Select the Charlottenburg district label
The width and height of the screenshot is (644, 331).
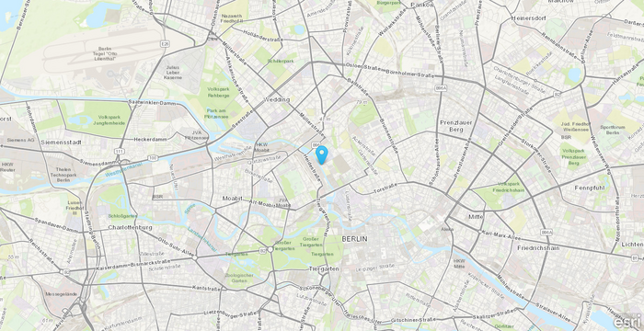tap(131, 227)
